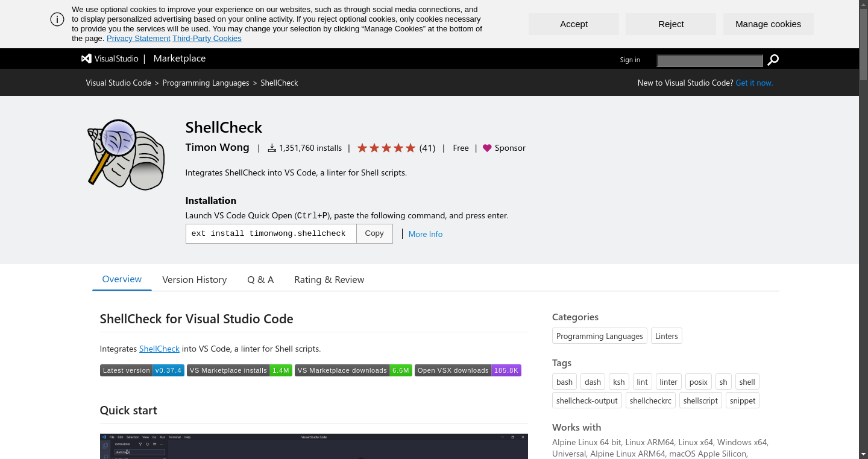This screenshot has width=868, height=459.
Task: Click the 1,351,760 installs text
Action: click(x=310, y=148)
